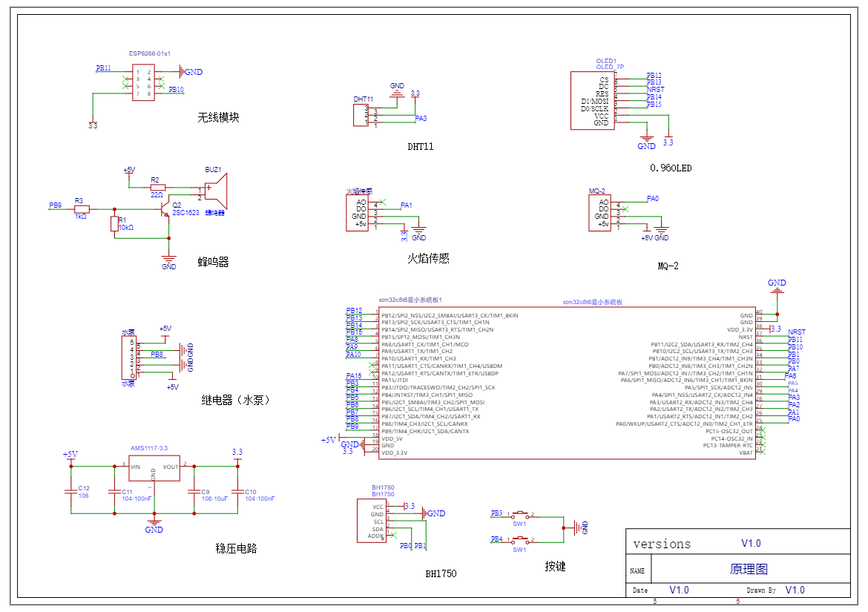Click the 继电器（水泵） caption
Viewport: 868px width, 612px height.
[235, 400]
